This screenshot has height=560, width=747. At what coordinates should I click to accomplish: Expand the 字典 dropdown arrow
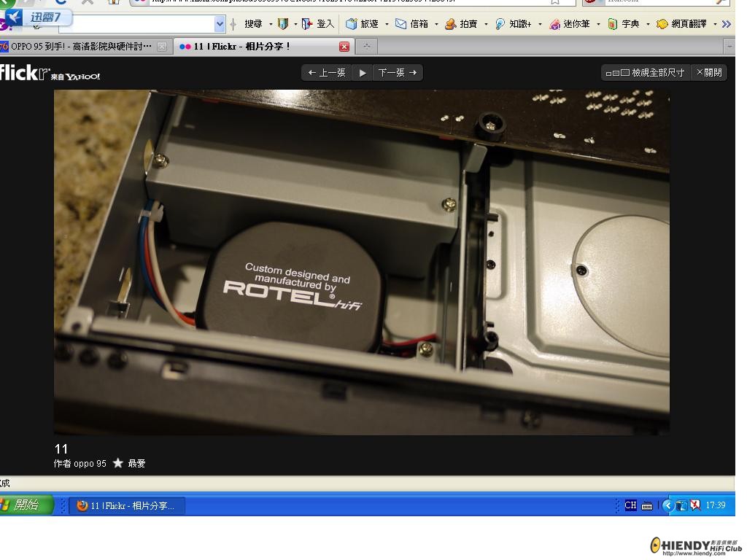648,24
